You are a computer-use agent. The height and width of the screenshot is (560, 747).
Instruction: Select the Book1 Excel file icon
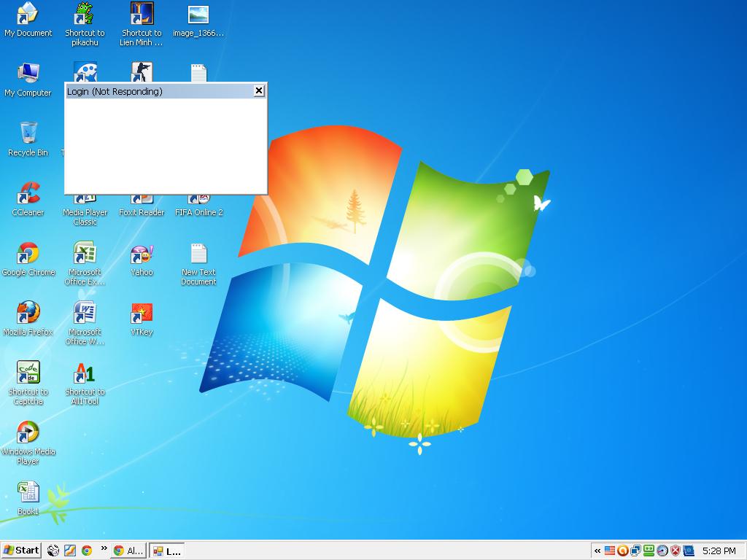pos(28,494)
